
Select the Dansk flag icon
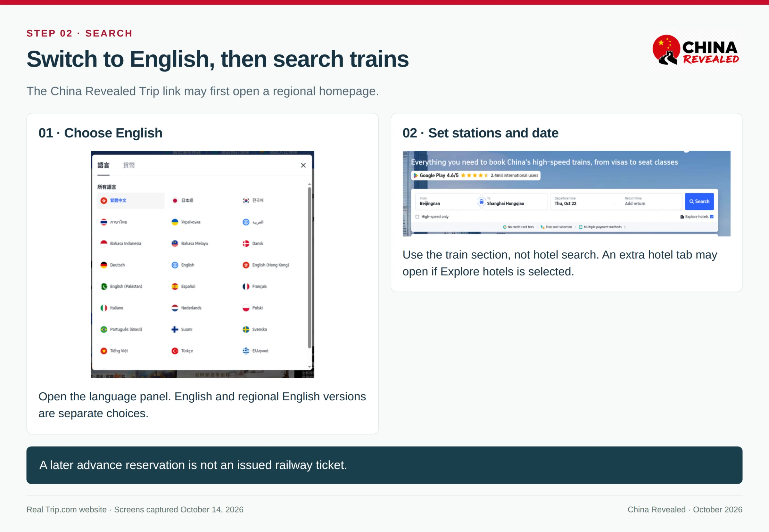coord(246,243)
